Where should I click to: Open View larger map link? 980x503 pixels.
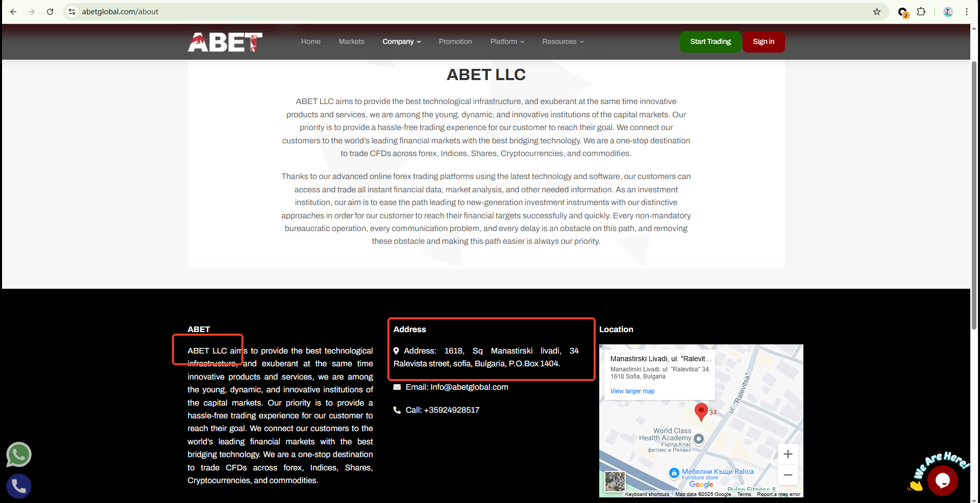click(x=632, y=391)
